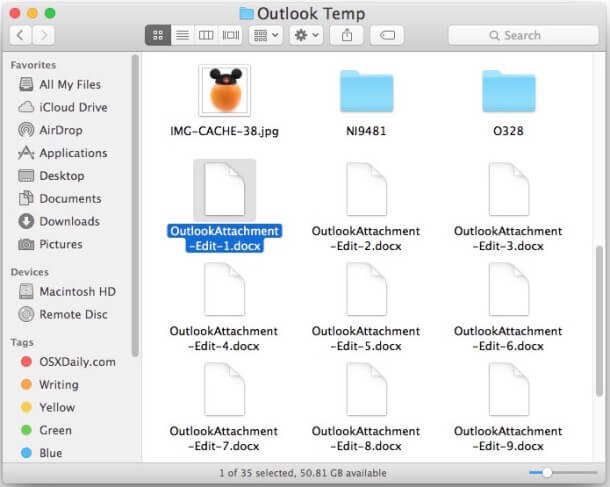Zoom the window with the green button
610x487 pixels.
coord(50,13)
